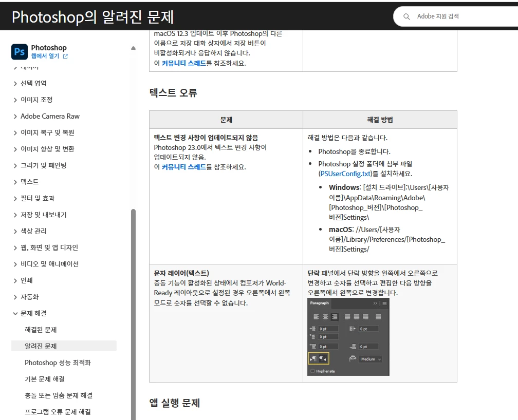Download the PSUserConfig.txt file link

click(x=345, y=174)
